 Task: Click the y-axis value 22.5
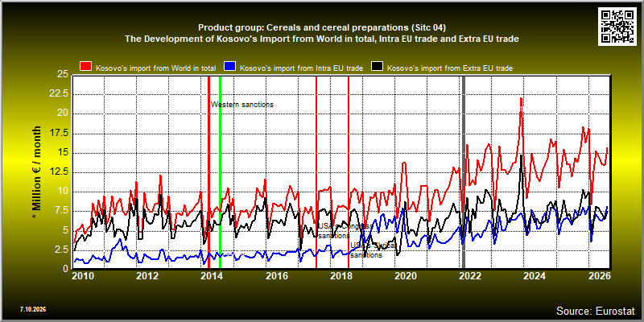coord(60,94)
